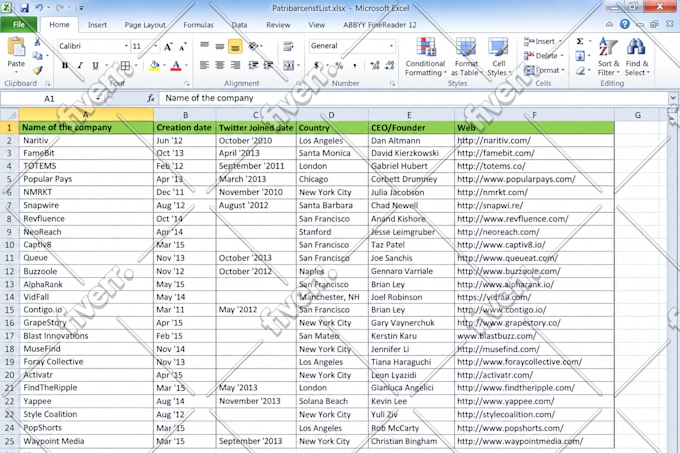Switch to the Page Layout tab
The height and width of the screenshot is (453, 680).
click(145, 25)
